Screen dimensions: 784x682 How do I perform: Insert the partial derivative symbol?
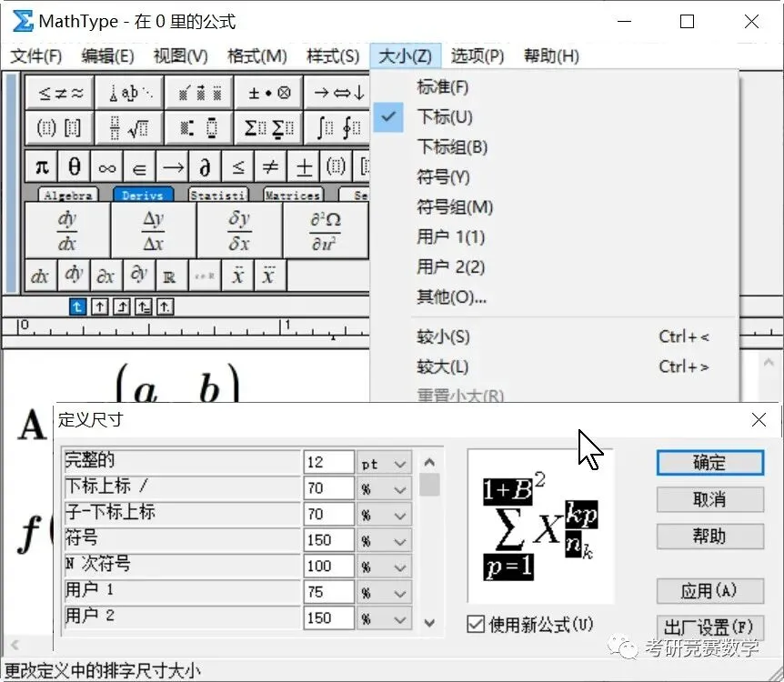[x=205, y=166]
